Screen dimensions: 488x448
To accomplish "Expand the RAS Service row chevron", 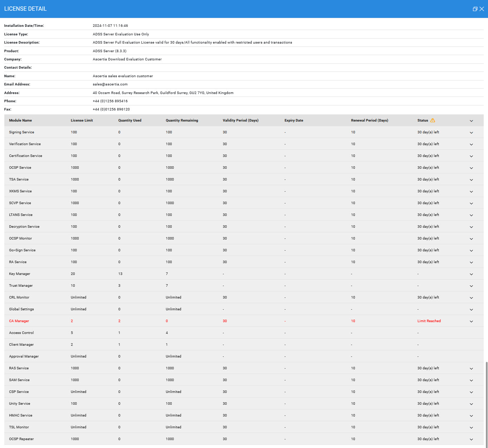I will (471, 369).
